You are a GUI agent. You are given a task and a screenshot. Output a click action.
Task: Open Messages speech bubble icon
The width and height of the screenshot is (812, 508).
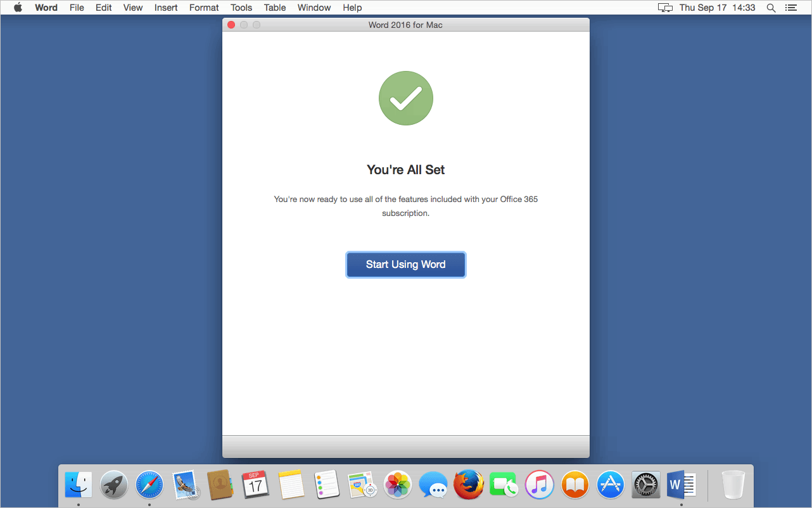(434, 485)
